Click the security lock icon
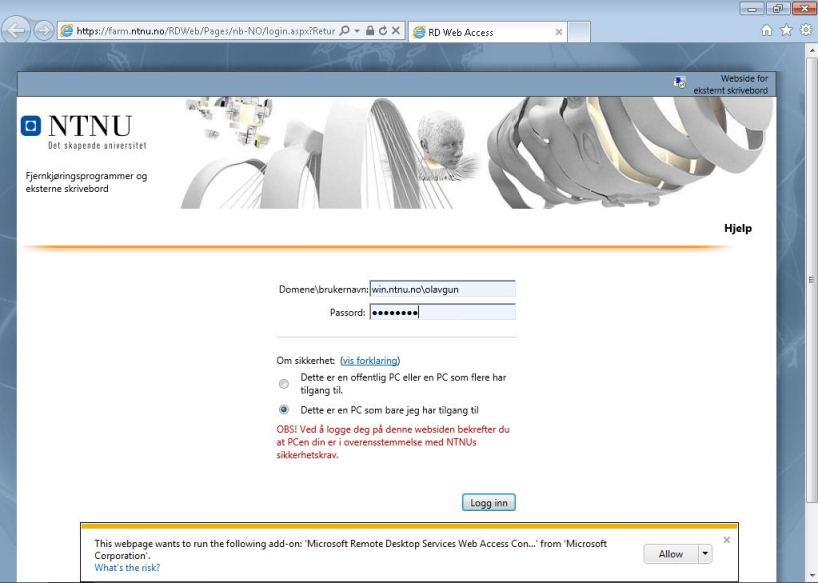Viewport: 818px width, 583px height. tap(370, 31)
